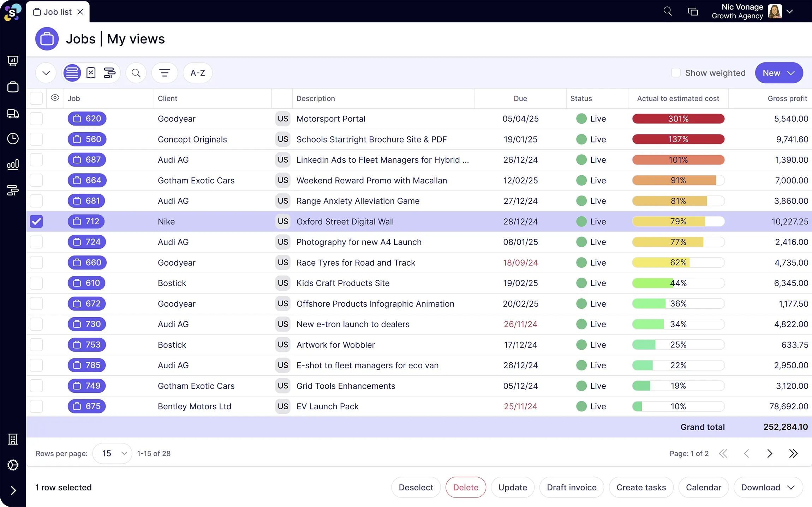Open the time clock sidebar icon

(13, 139)
